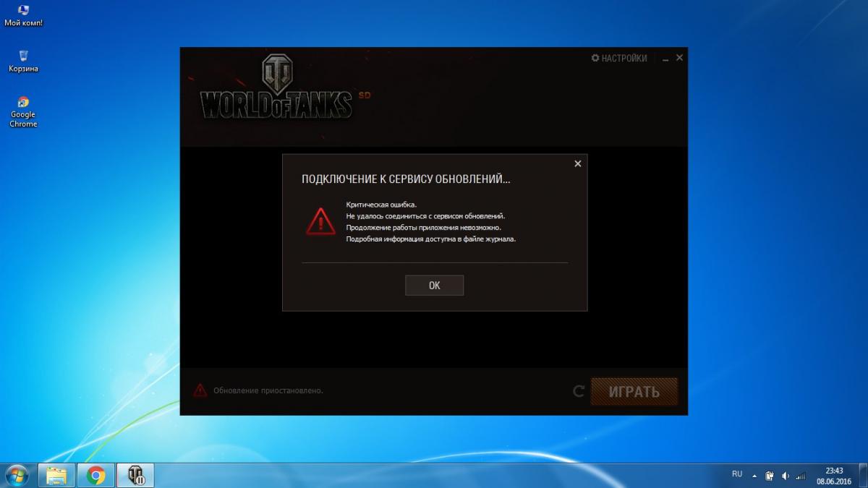The height and width of the screenshot is (488, 868).
Task: Open the clock showing 23:43
Action: (x=834, y=475)
